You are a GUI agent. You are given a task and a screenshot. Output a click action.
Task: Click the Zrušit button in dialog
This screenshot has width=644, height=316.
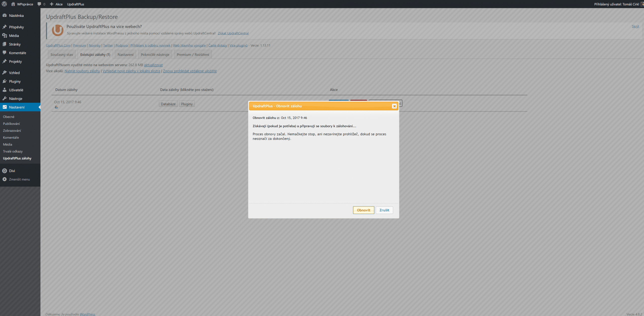(x=384, y=210)
